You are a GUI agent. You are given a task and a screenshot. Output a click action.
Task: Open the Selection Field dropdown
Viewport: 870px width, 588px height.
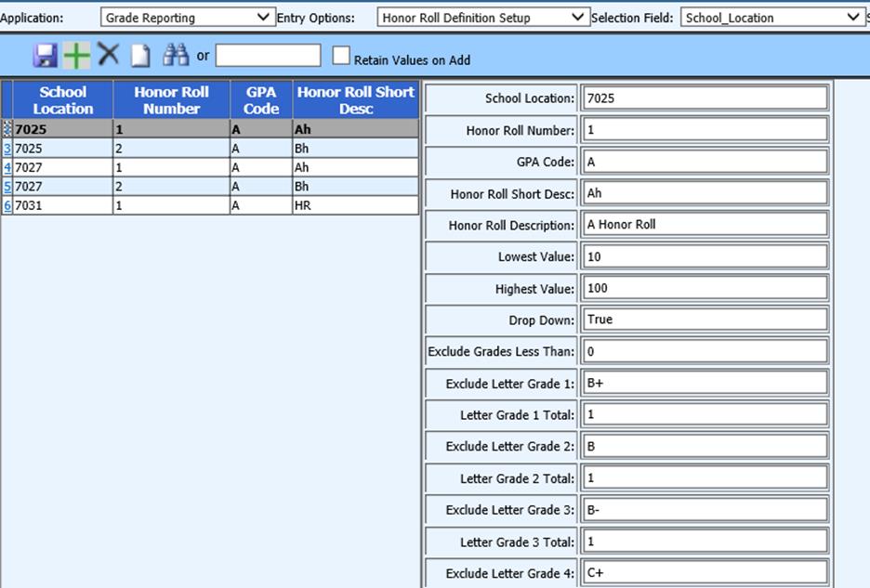(771, 17)
